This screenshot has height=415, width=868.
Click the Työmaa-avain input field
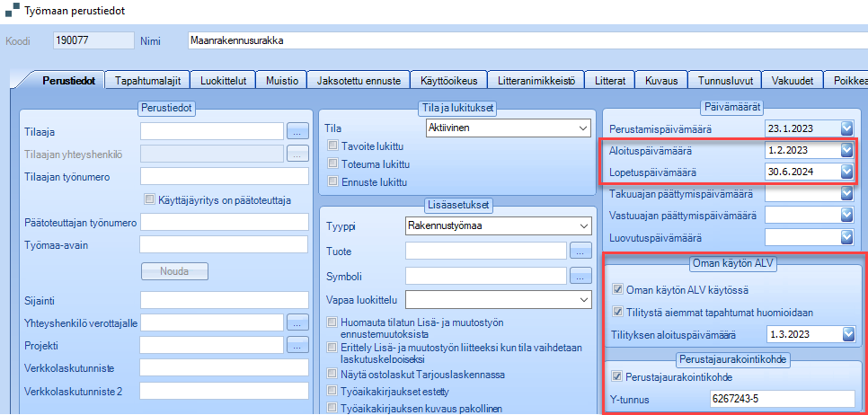pos(225,244)
